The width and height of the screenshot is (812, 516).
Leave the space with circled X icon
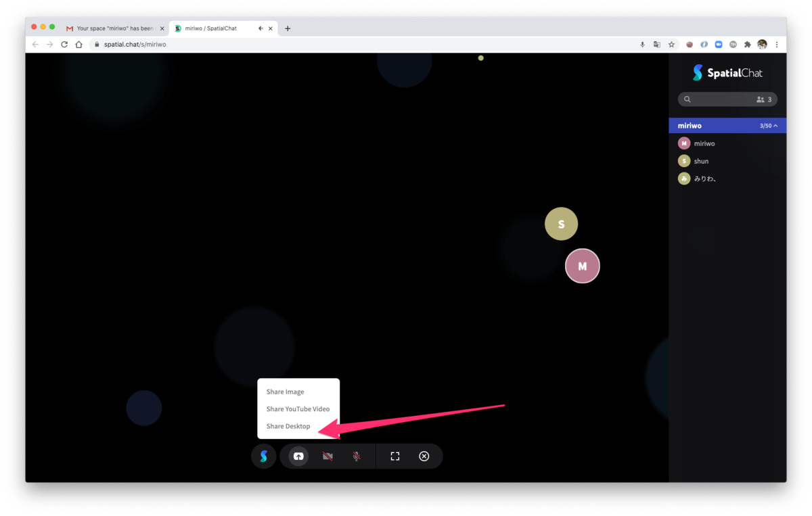coord(424,456)
